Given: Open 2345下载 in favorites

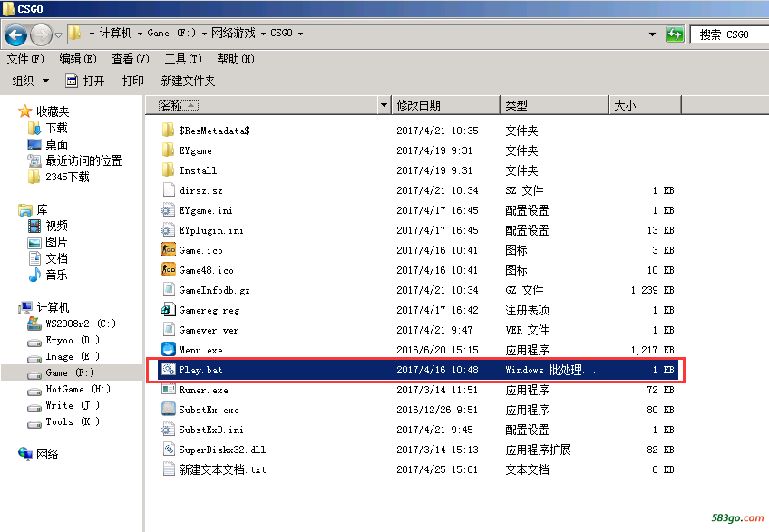Looking at the screenshot, I should [x=67, y=177].
